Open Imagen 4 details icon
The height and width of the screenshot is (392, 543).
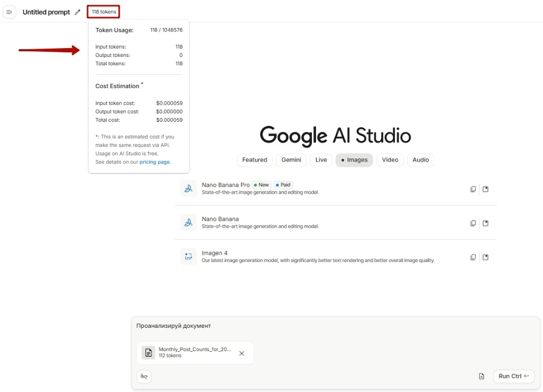point(485,257)
